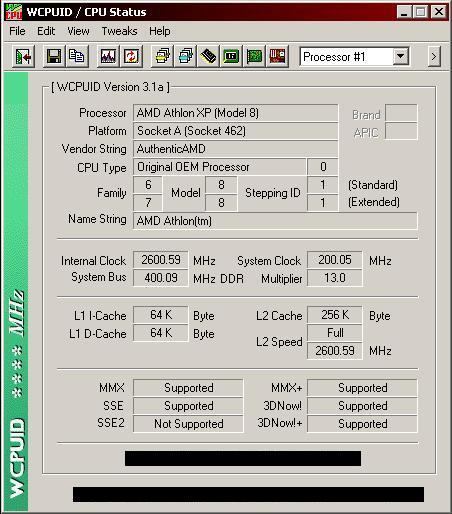Click the Internal Clock value 2600.59
This screenshot has height=514, width=452.
coord(161,260)
